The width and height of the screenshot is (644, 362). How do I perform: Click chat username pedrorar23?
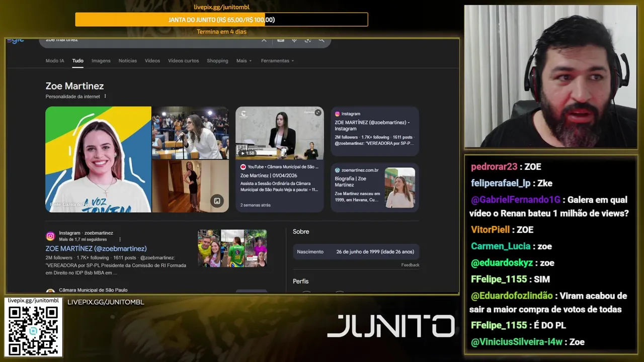point(494,167)
